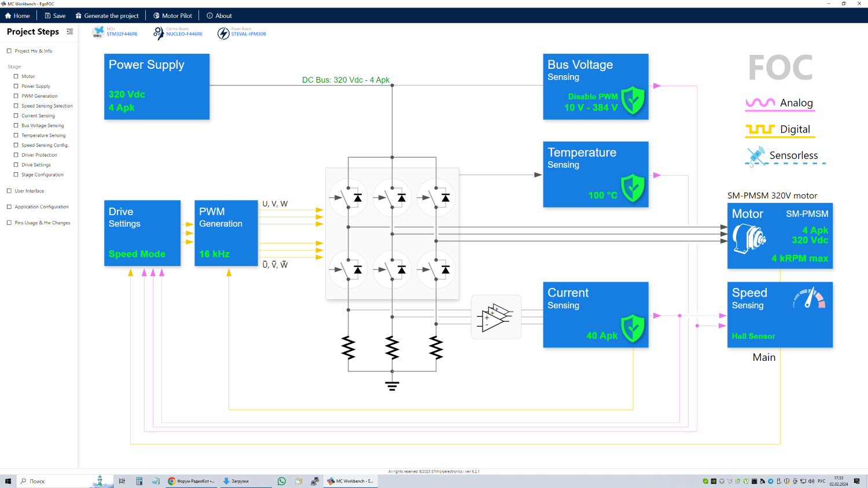The height and width of the screenshot is (488, 868).
Task: Click the Sensorless legend icon
Action: tap(756, 156)
